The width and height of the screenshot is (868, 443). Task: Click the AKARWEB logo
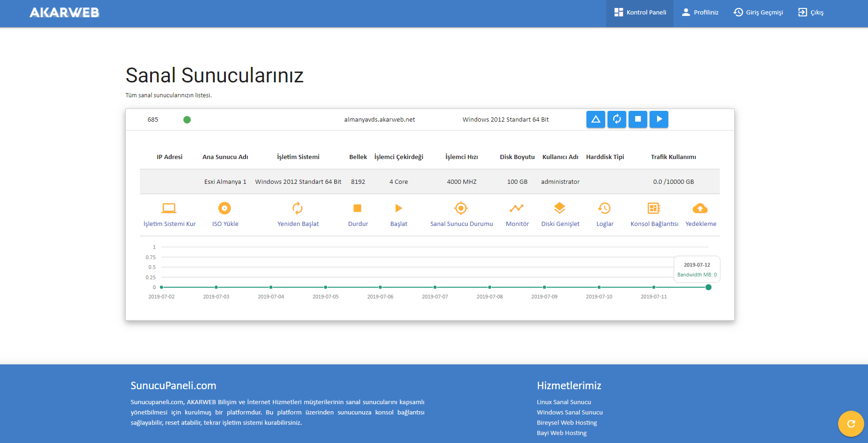click(x=65, y=13)
